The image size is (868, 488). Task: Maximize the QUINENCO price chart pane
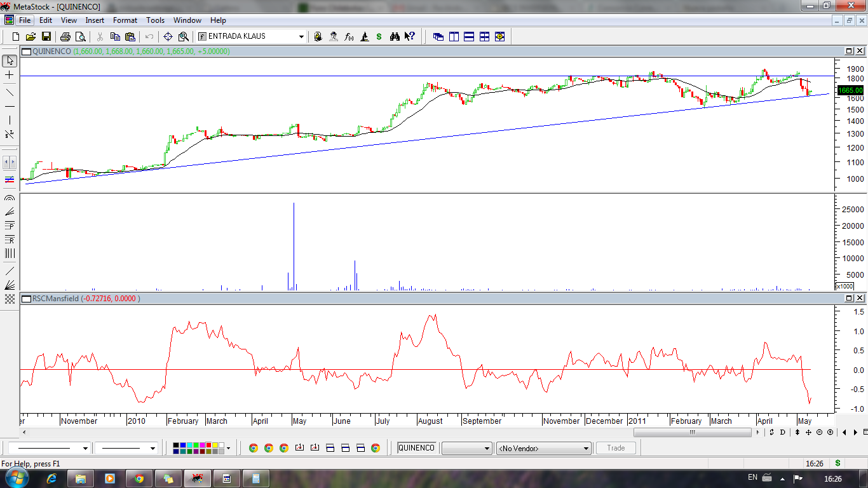849,51
